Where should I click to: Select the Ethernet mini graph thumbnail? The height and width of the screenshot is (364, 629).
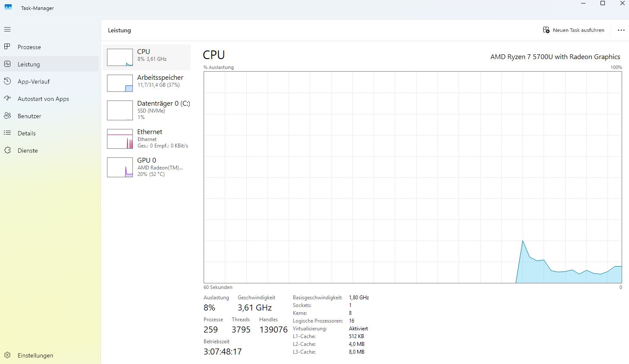[120, 139]
